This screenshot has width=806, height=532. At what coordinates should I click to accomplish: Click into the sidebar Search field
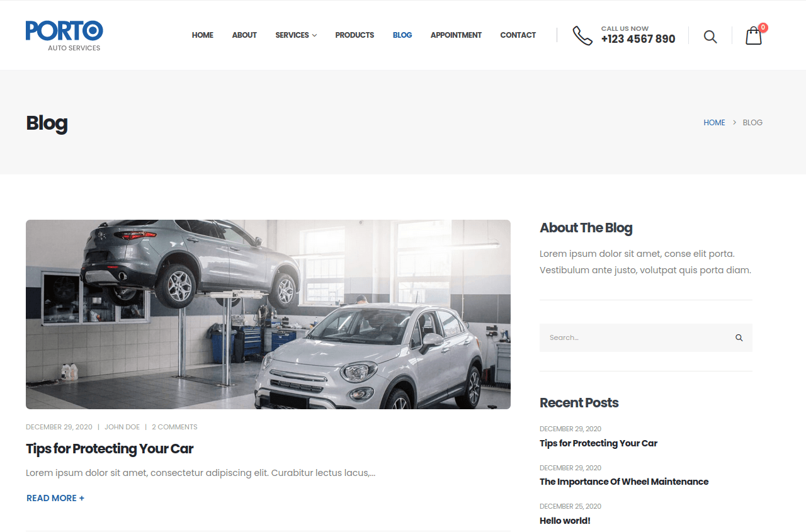tap(635, 338)
